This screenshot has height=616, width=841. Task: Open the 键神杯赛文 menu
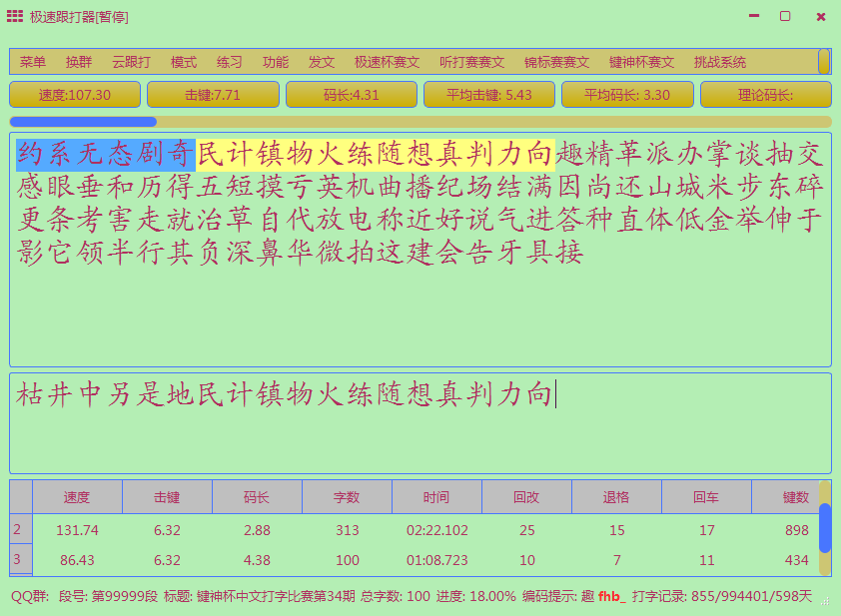tap(641, 62)
